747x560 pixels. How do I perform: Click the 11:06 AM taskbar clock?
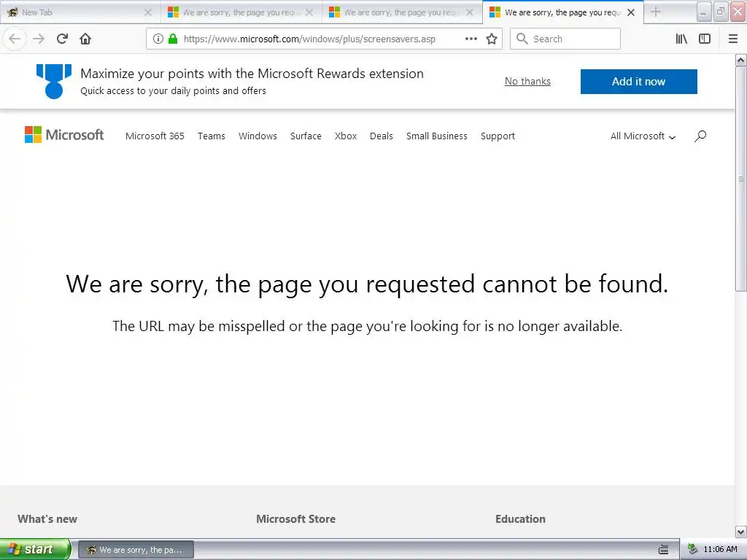click(x=720, y=550)
